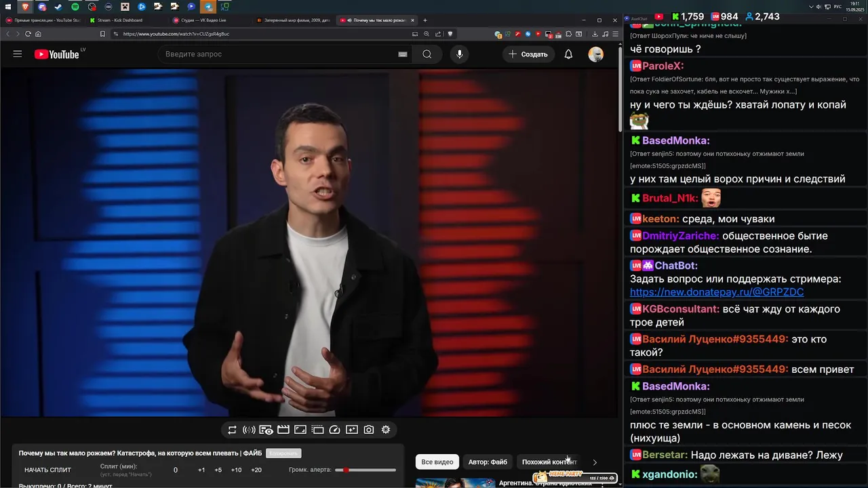
Task: Click ParoleX username in chat
Action: click(x=663, y=66)
